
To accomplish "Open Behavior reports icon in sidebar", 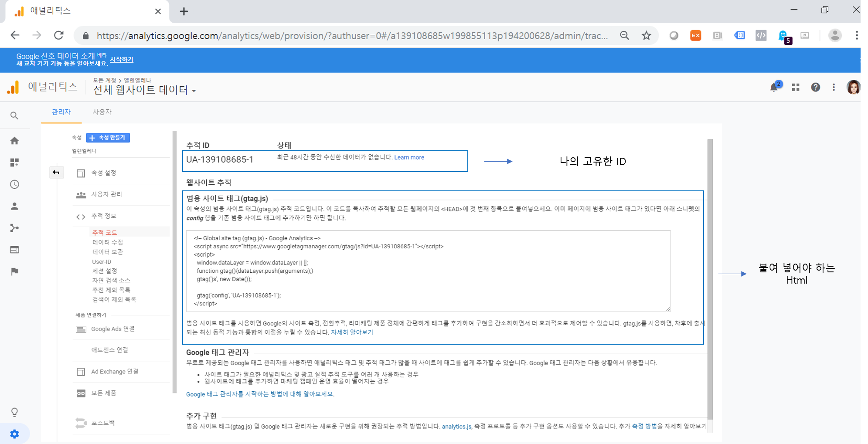I will click(x=14, y=250).
